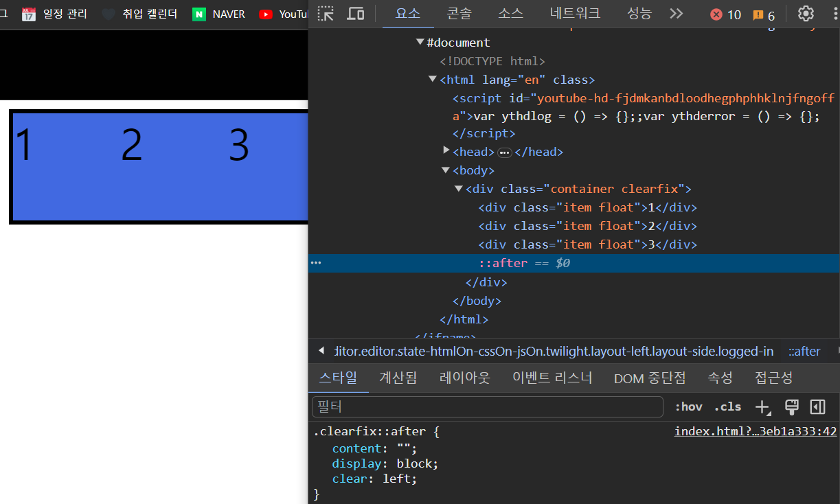Open the 계산됨 pane tab

pos(398,378)
